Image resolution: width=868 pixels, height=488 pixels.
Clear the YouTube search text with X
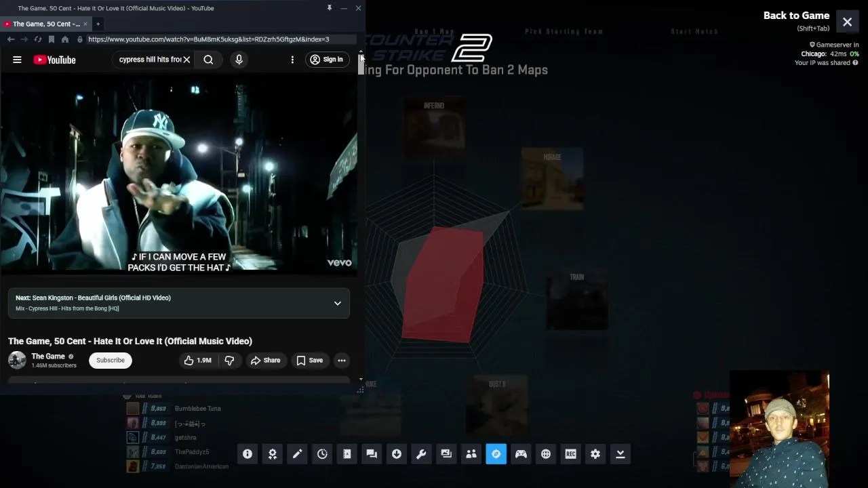click(186, 60)
